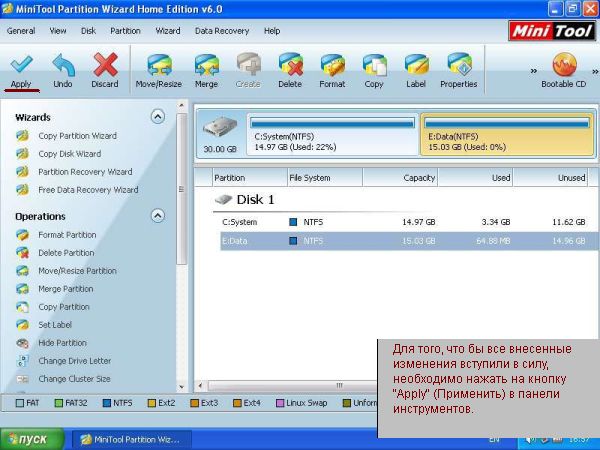
Task: Click the 30.00 GB disk icon
Action: pyautogui.click(x=220, y=127)
